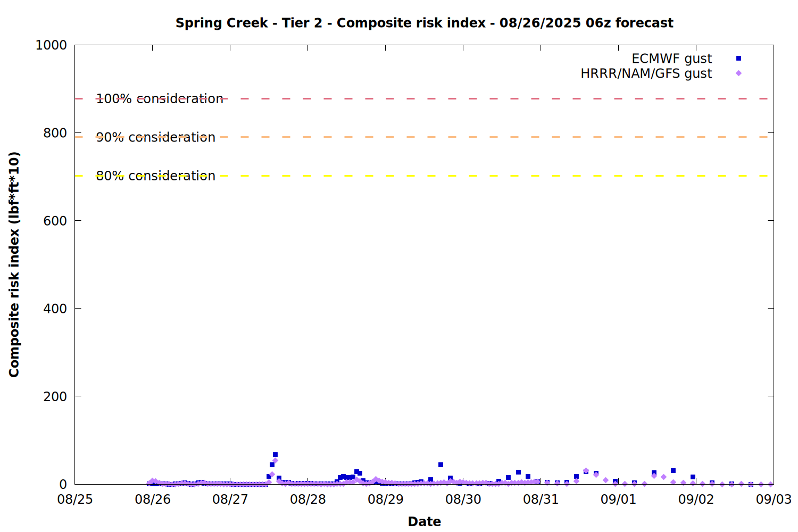Click the 'HRRR/NAM/GFS gust' legend label
This screenshot has height=532, width=798.
click(x=646, y=73)
